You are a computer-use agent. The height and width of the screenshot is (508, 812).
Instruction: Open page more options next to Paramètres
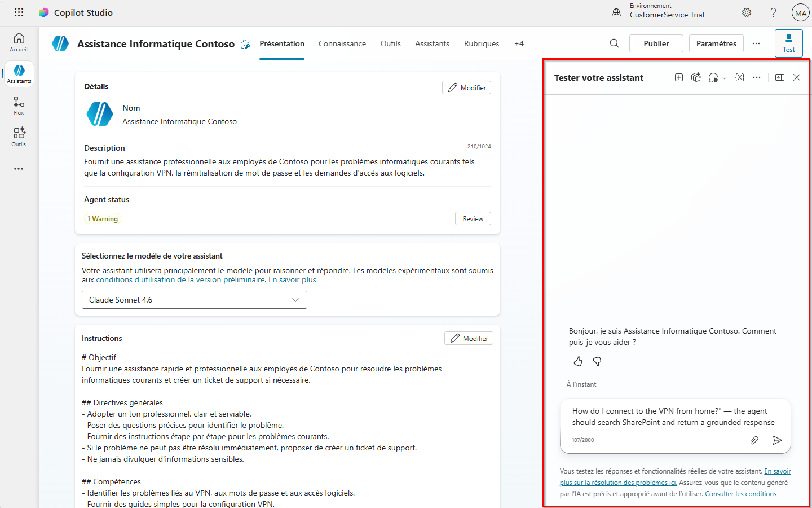coord(756,43)
